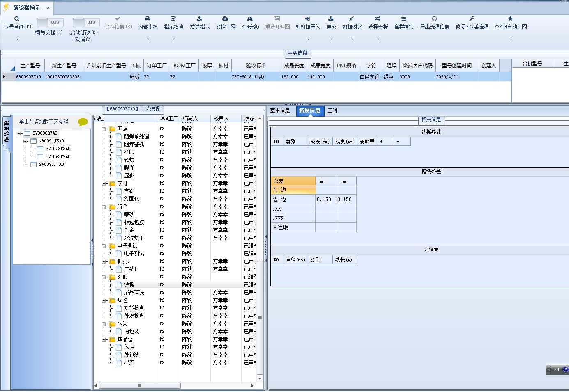The image size is (569, 392).
Task: Click the yellow comment bubble icon
Action: coord(83,122)
